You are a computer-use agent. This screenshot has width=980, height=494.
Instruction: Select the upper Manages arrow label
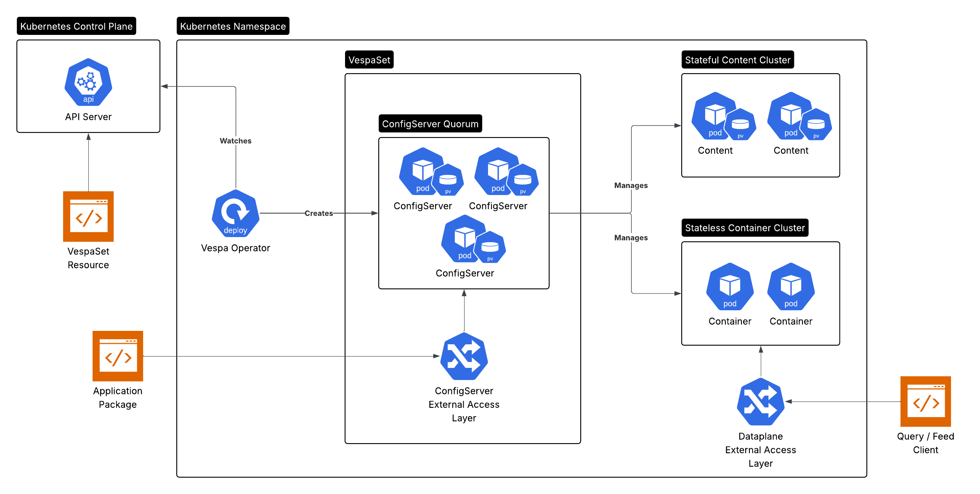[x=631, y=185]
